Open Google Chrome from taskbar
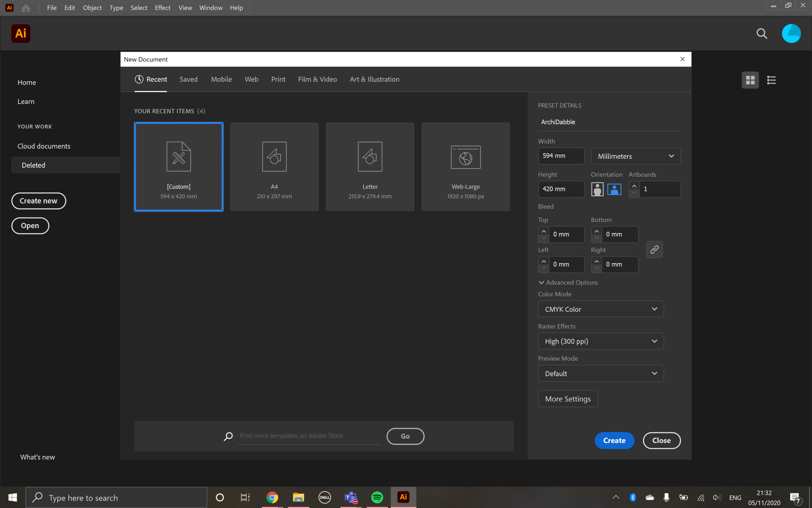The image size is (812, 508). tap(272, 498)
